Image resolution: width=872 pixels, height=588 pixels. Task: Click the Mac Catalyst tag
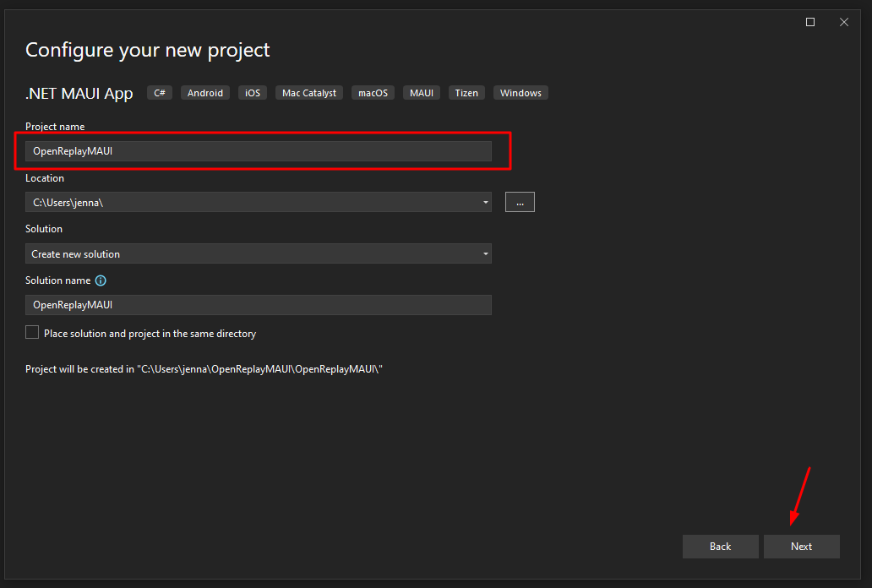(x=308, y=93)
